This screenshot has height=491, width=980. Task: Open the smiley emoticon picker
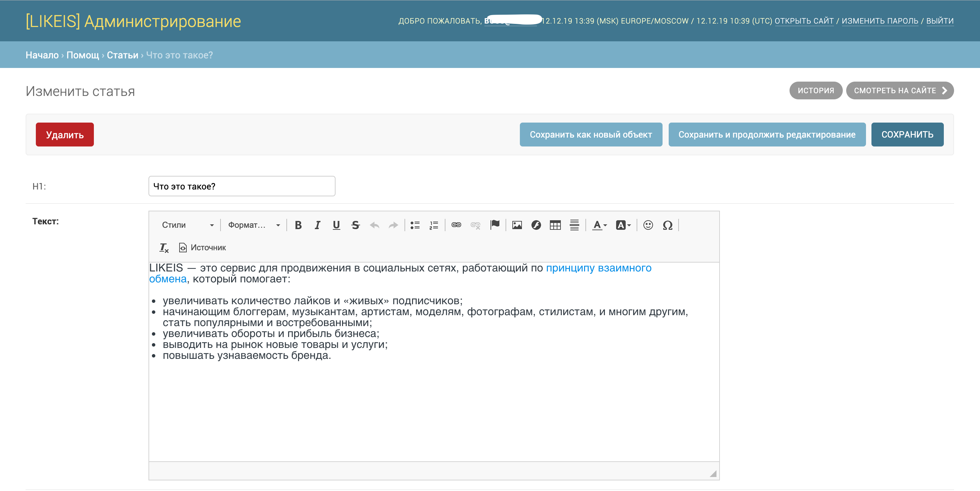click(x=648, y=225)
